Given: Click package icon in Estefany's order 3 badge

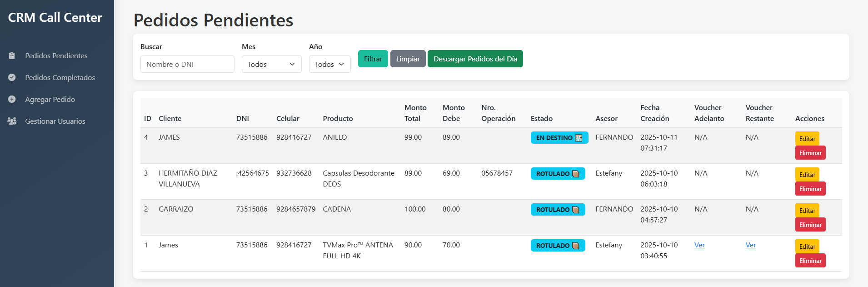Looking at the screenshot, I should coord(575,174).
